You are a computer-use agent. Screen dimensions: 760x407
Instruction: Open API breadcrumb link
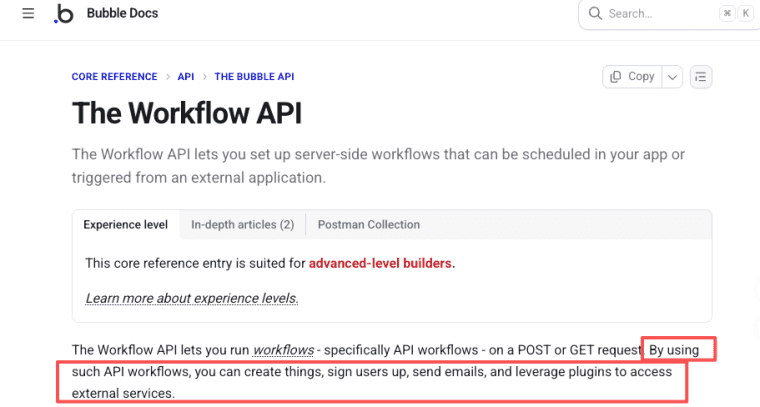186,77
